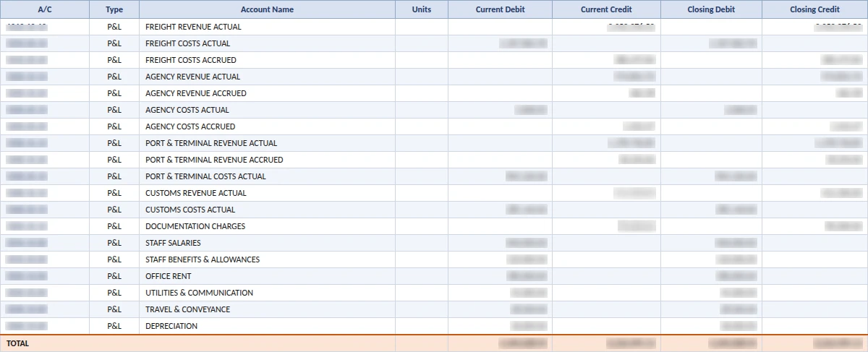Select the AGENCY COSTS ACCRUED account name

(190, 126)
